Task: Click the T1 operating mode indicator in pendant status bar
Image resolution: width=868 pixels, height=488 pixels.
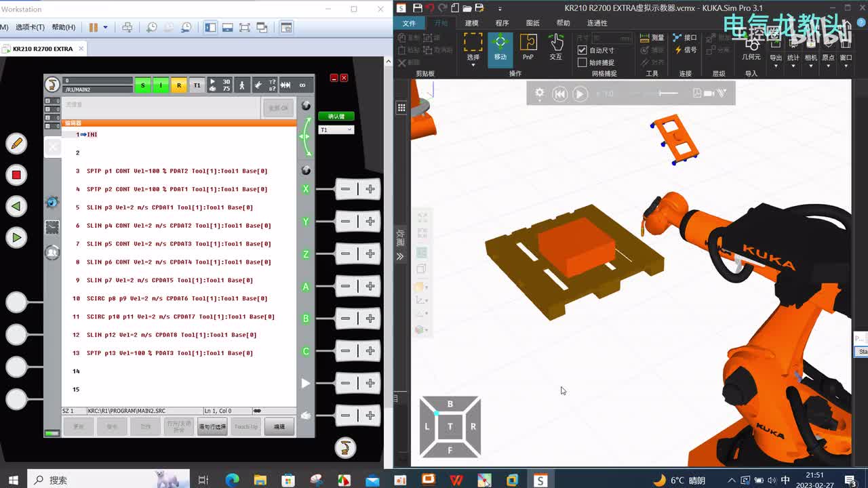Action: [197, 85]
